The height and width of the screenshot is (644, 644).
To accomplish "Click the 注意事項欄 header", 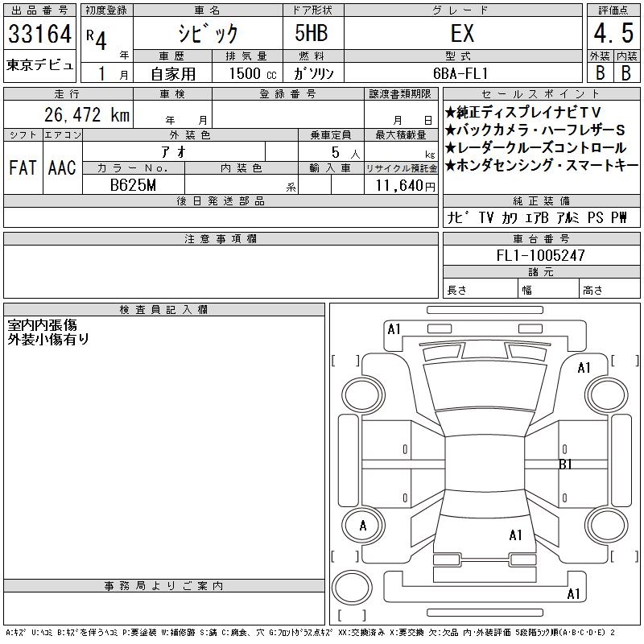I will pos(221,238).
